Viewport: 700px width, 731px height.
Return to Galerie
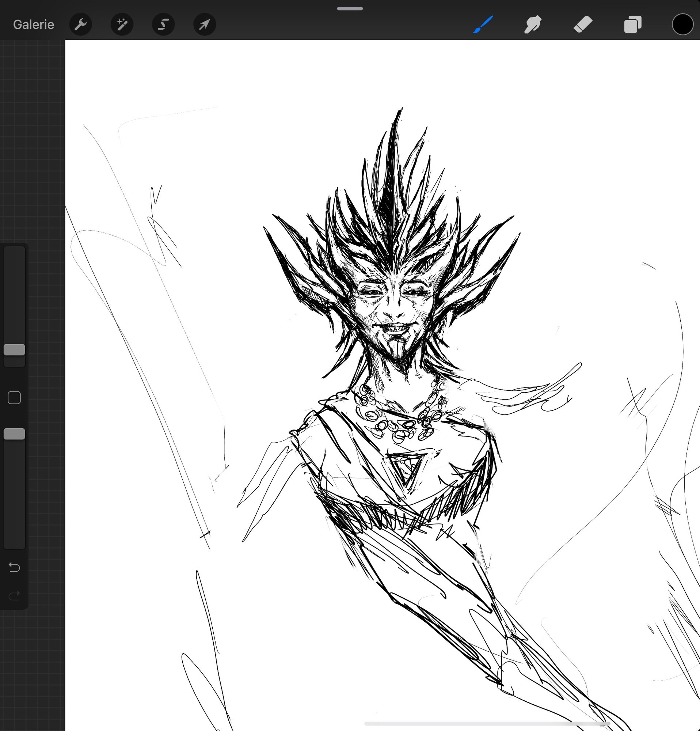point(34,24)
